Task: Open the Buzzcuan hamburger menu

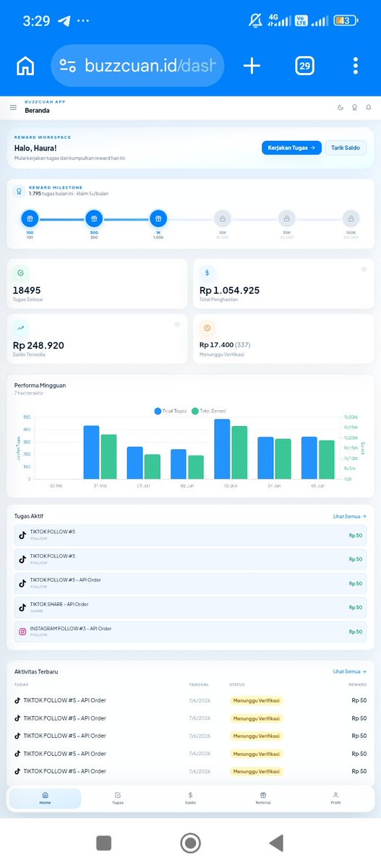Action: click(13, 107)
